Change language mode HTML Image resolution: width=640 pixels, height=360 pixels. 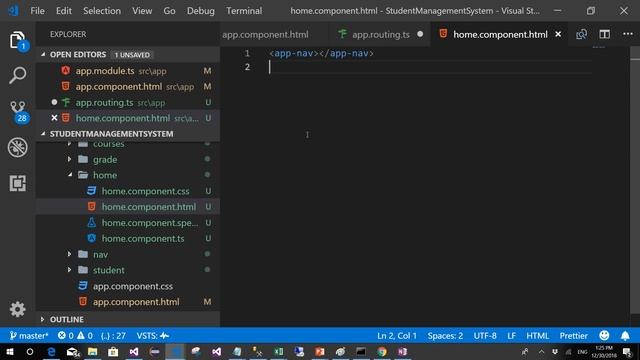(537, 336)
